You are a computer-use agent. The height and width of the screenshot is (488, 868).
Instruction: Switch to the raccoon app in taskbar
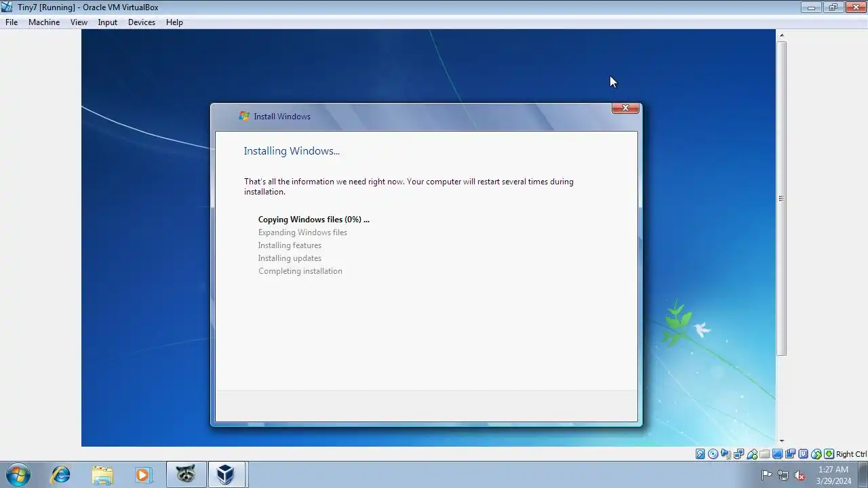click(186, 475)
